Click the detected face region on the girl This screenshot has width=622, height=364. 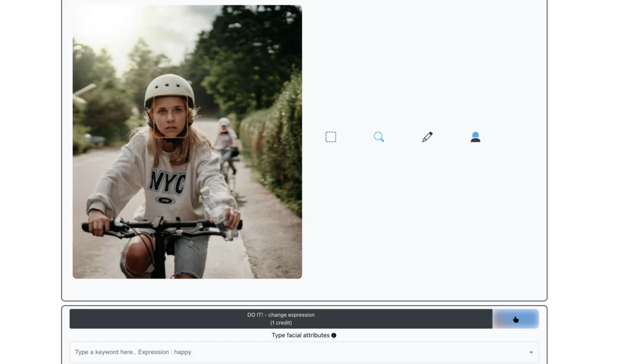point(172,115)
